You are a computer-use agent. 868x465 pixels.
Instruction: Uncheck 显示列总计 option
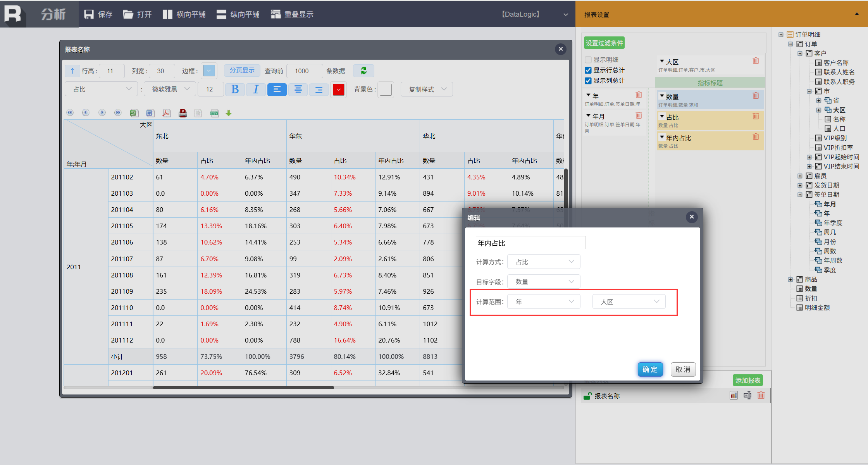(588, 81)
